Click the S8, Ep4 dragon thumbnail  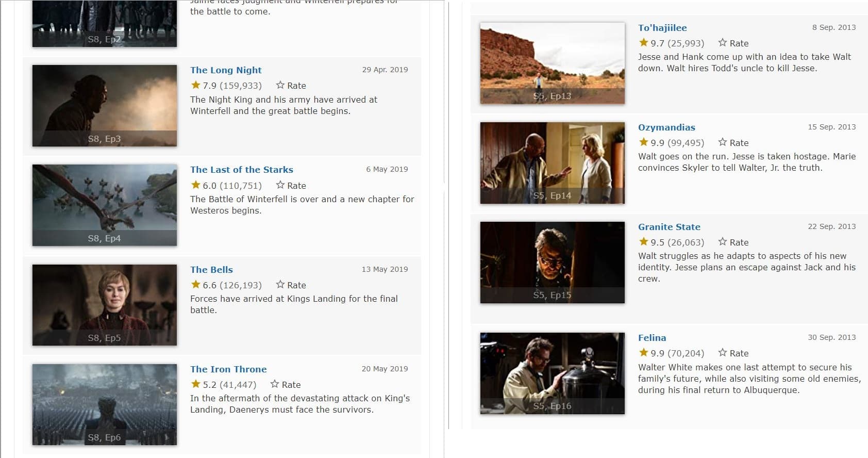[105, 205]
